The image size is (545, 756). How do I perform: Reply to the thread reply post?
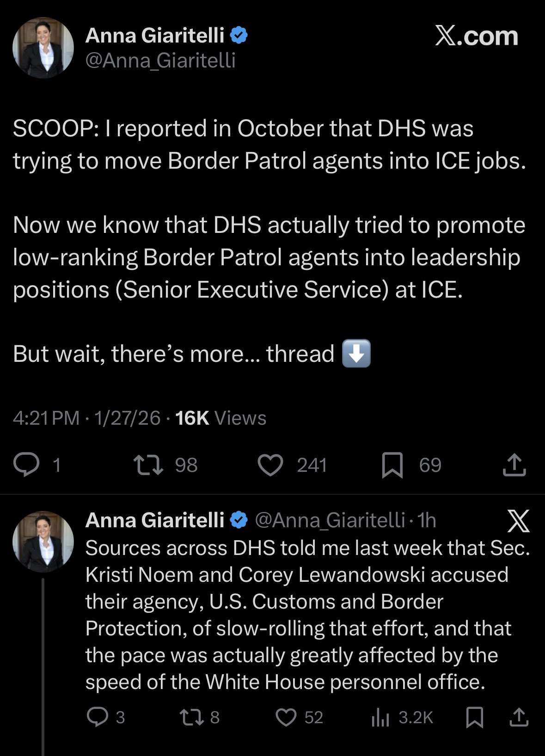coord(98,717)
